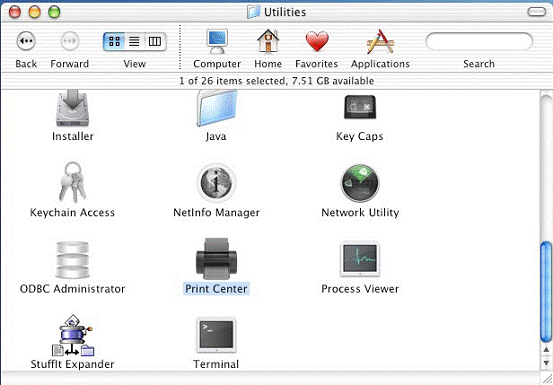This screenshot has width=553, height=385.
Task: Select the Network Utility radar icon
Action: pyautogui.click(x=360, y=183)
